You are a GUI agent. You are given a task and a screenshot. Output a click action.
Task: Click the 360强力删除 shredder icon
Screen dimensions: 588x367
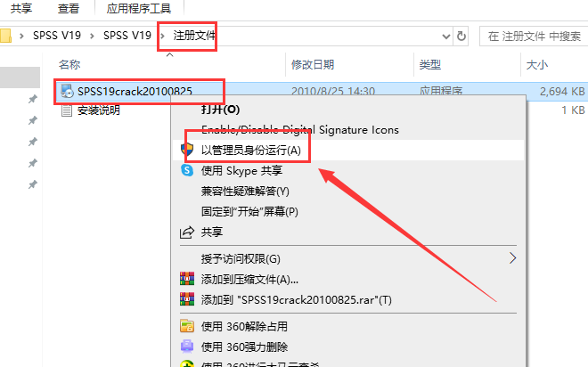187,347
